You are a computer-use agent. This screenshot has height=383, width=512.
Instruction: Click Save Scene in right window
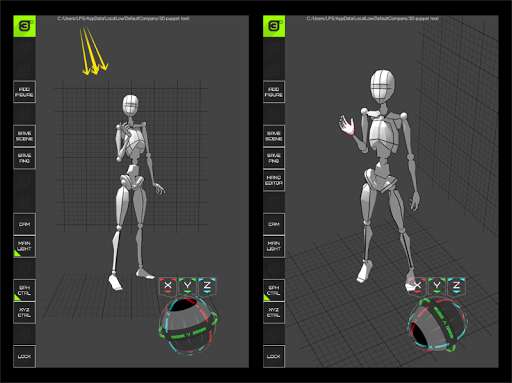[x=274, y=136]
